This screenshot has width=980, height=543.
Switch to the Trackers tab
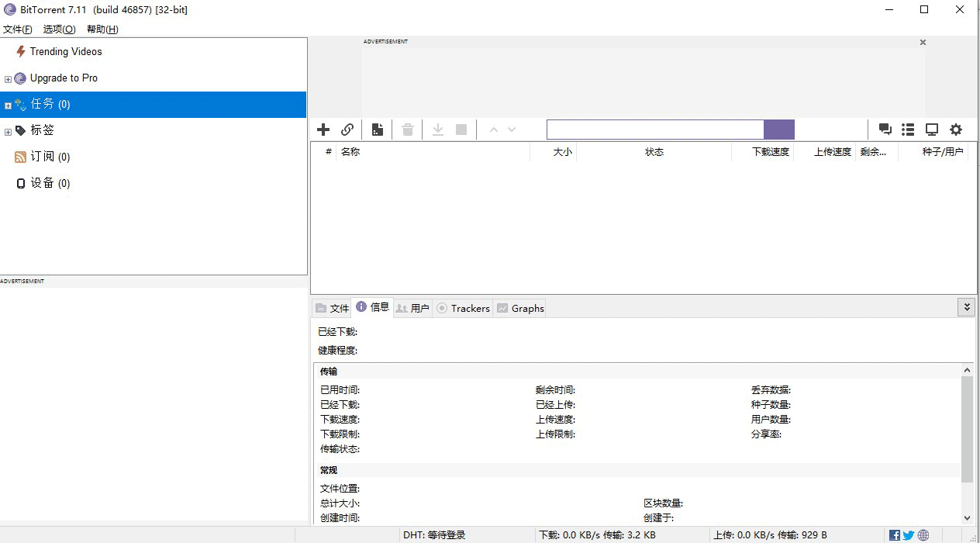464,308
